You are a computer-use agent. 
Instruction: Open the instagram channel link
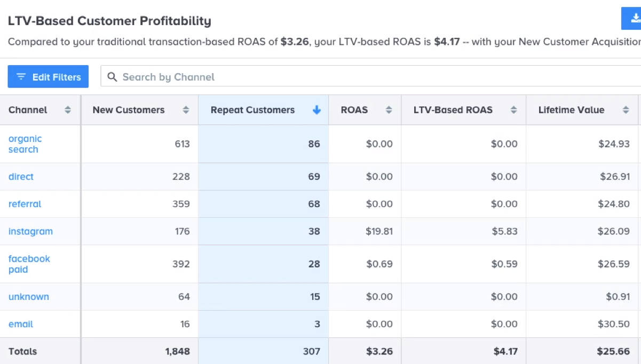click(30, 232)
